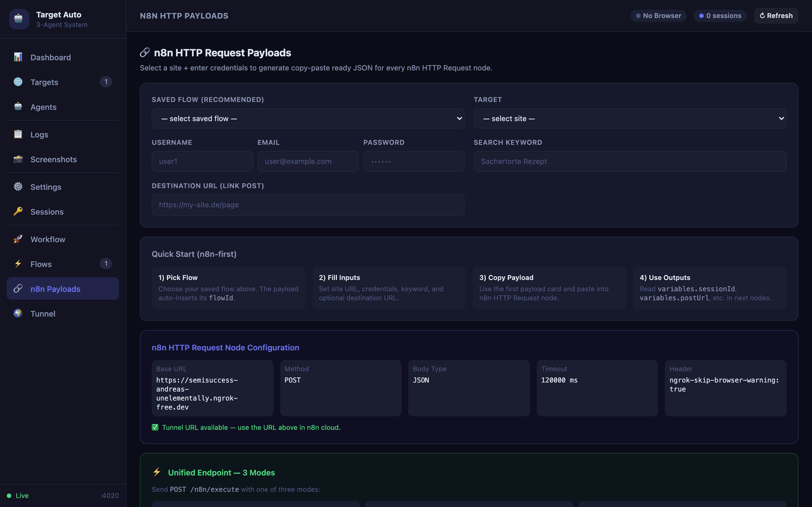
Task: Select the n8n Payloads sidebar item
Action: [63, 289]
